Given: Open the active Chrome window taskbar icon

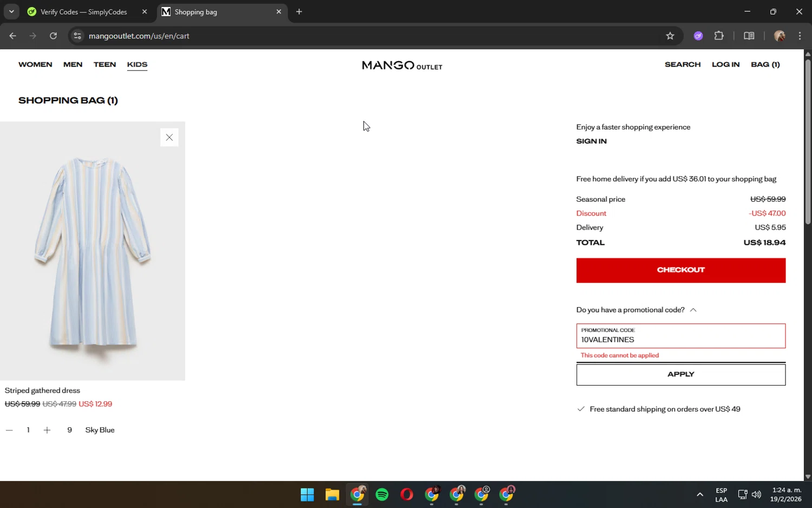Looking at the screenshot, I should 357,494.
